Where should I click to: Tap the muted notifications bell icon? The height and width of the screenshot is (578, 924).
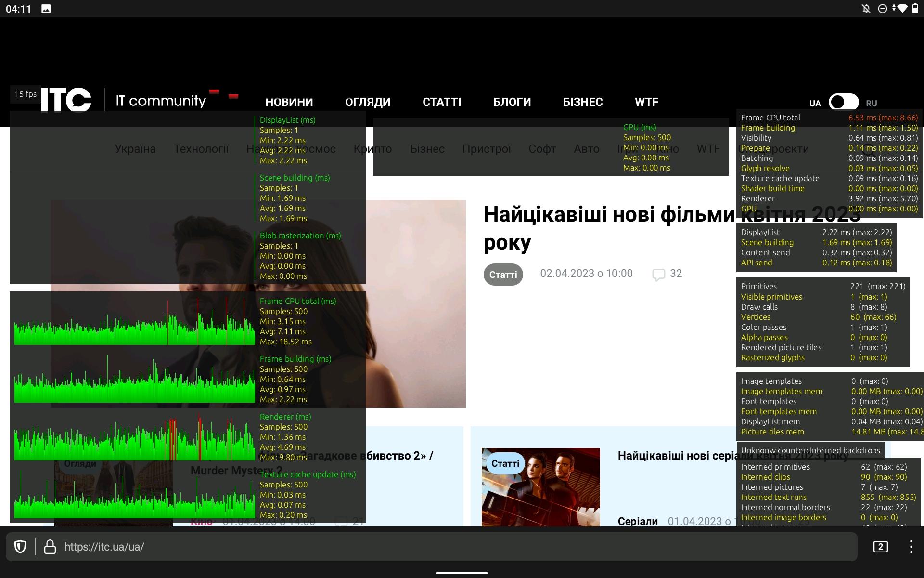click(866, 9)
